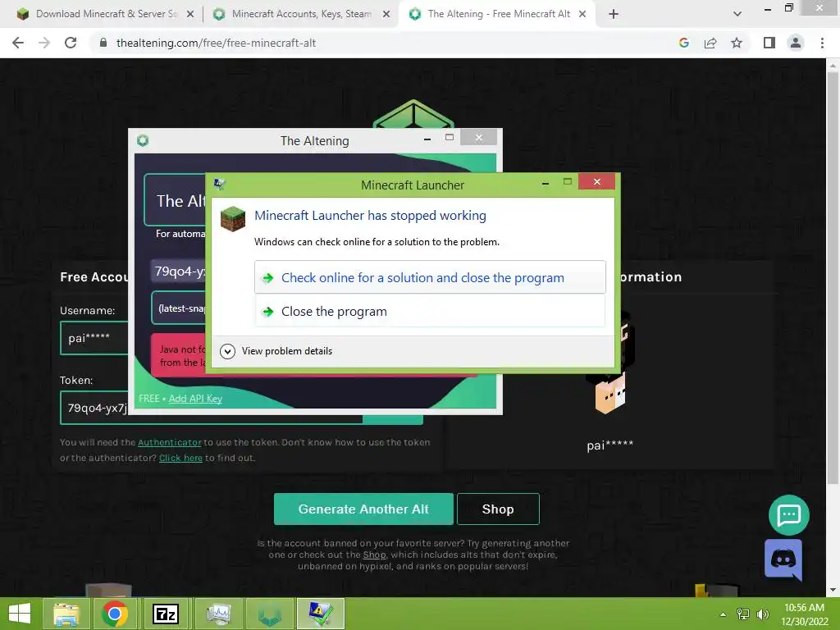Click the browser forward arrow

pos(44,43)
